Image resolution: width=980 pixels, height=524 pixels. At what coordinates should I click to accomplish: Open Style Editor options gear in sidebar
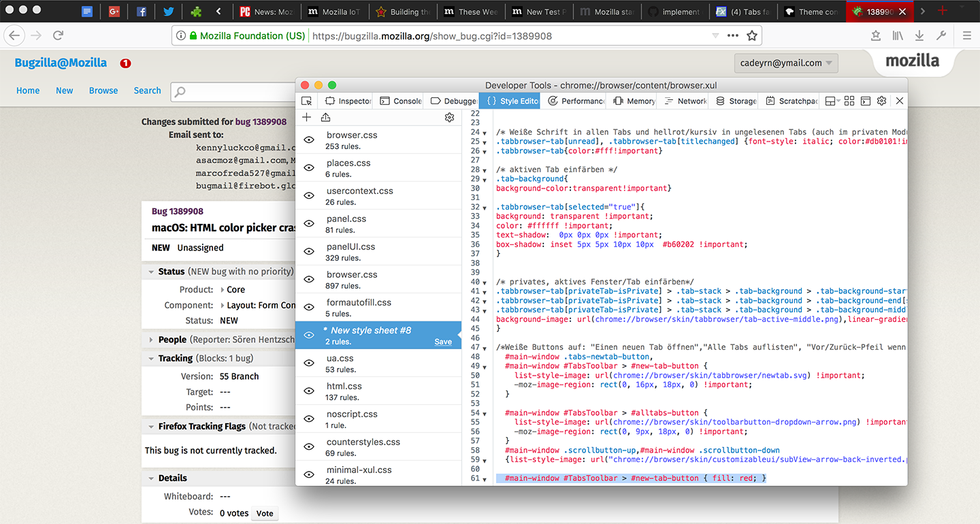449,117
